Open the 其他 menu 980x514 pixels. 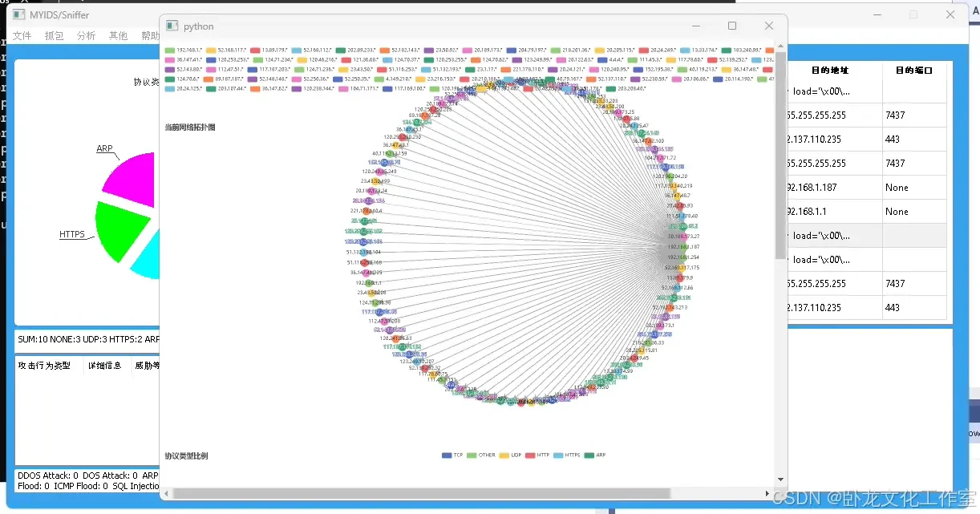[118, 36]
